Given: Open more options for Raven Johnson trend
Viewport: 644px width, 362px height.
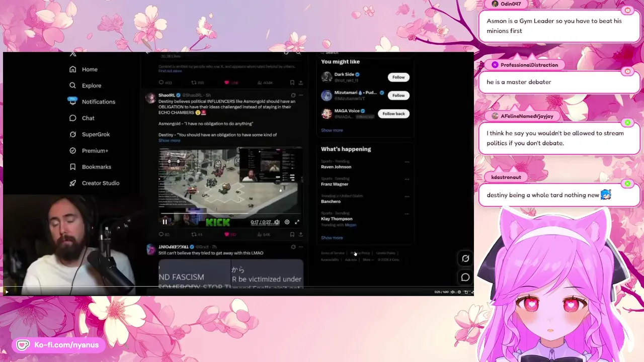Looking at the screenshot, I should (407, 162).
